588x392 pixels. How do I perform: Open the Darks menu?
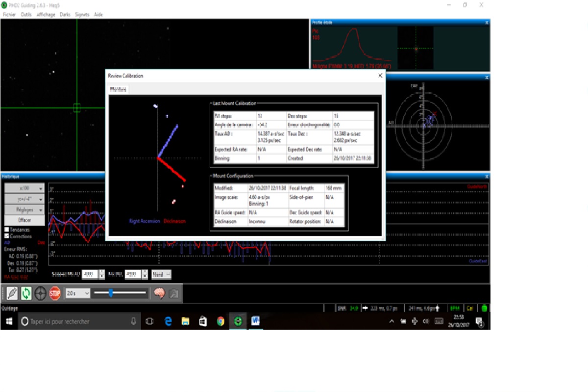[x=65, y=15]
